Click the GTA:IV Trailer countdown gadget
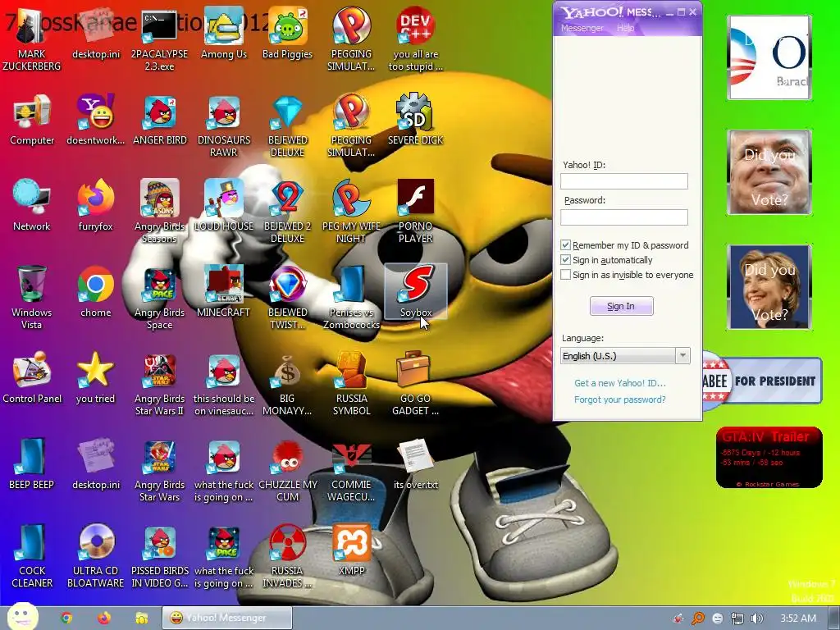This screenshot has height=630, width=840. pos(769,458)
